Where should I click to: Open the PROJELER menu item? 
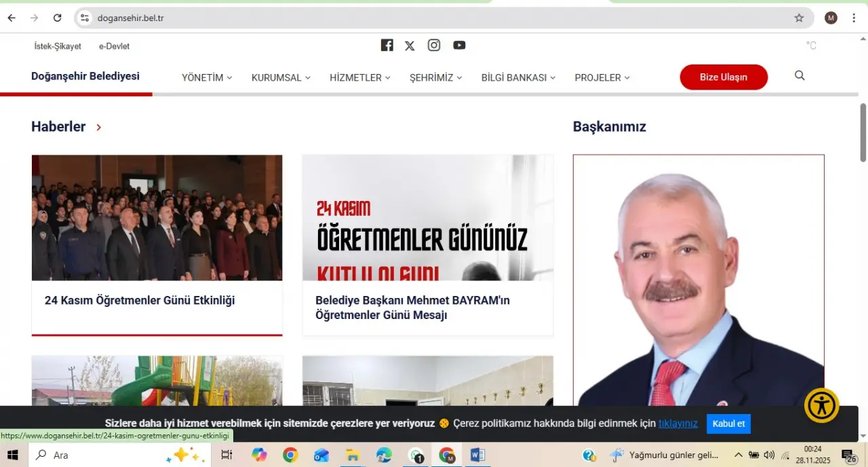coord(602,78)
